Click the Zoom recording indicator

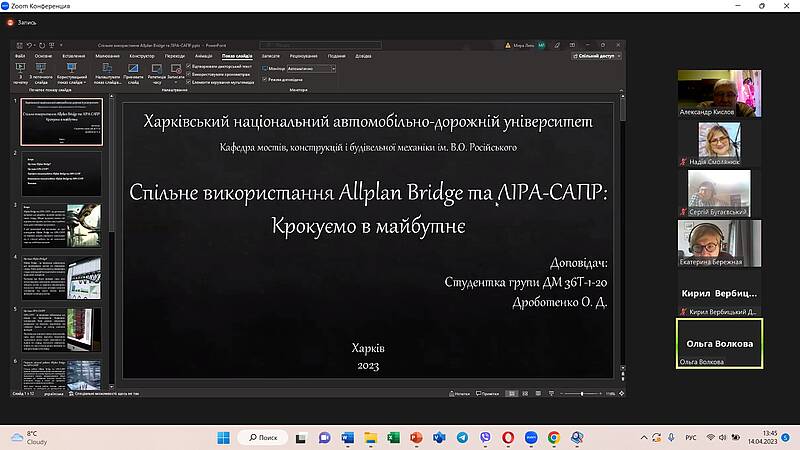point(21,22)
